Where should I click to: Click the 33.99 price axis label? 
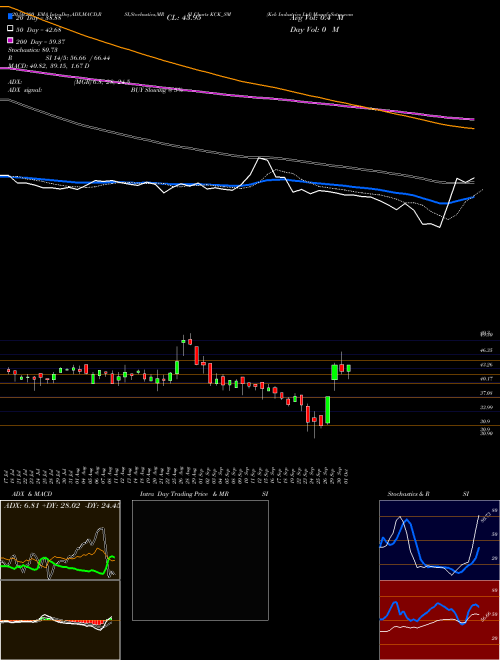pyautogui.click(x=486, y=407)
